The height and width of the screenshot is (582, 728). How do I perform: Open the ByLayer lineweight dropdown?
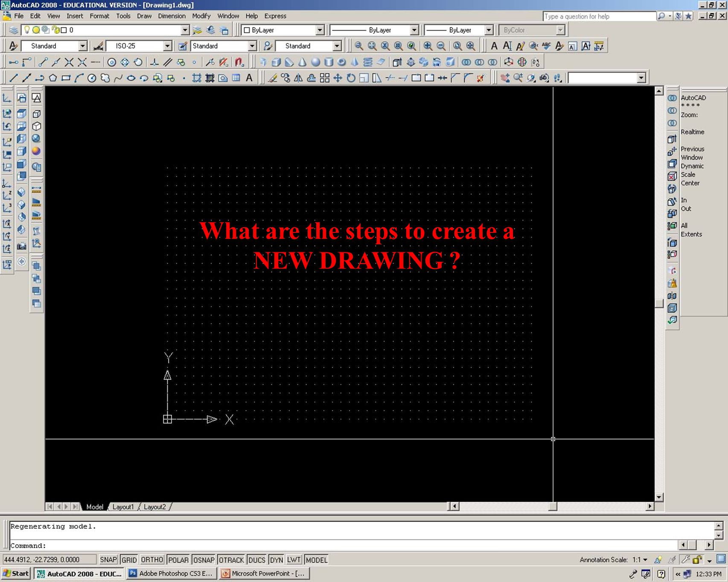coord(489,30)
